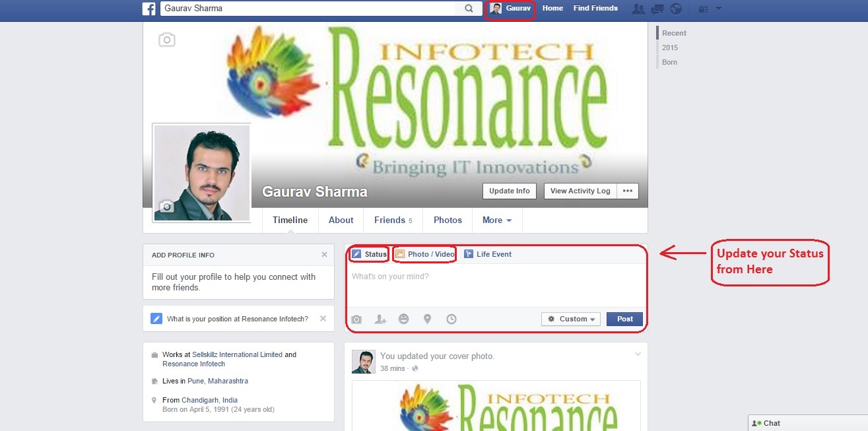This screenshot has width=868, height=431.
Task: Click the 38 mins timestamp
Action: point(393,368)
